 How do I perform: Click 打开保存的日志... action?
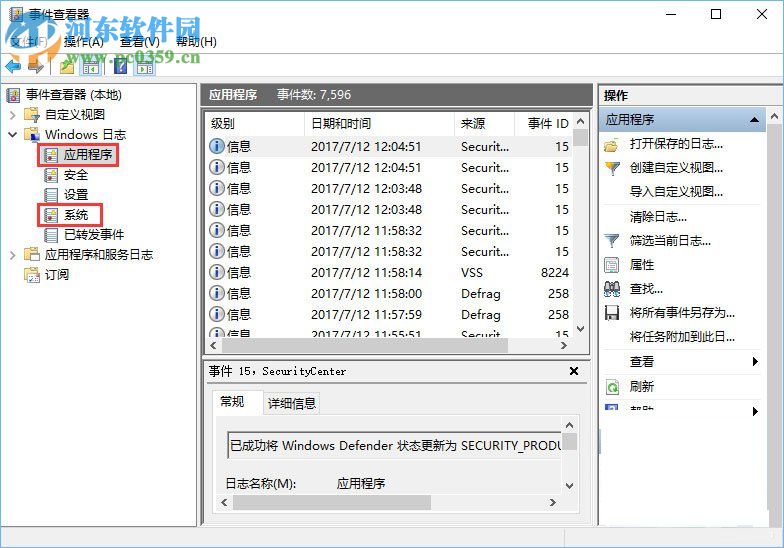[676, 144]
